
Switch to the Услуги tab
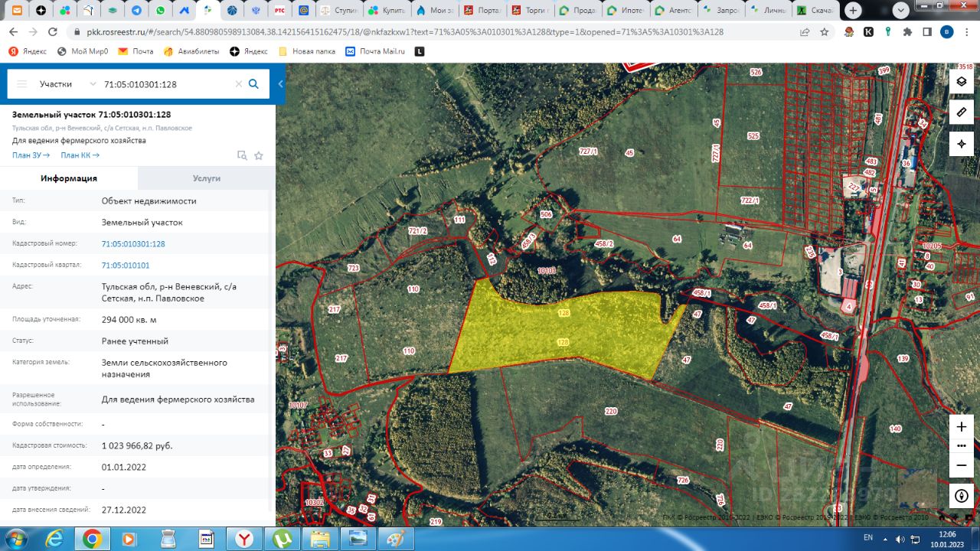coord(206,178)
